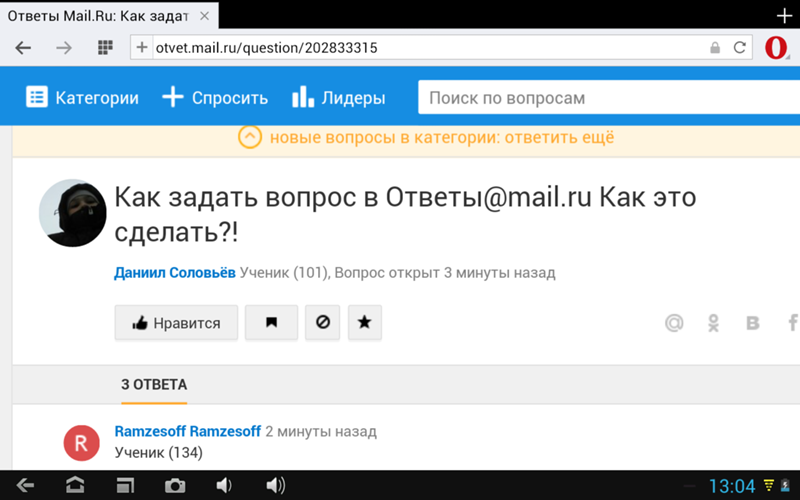Click the bookmark flag button
This screenshot has height=500, width=800.
pyautogui.click(x=271, y=322)
